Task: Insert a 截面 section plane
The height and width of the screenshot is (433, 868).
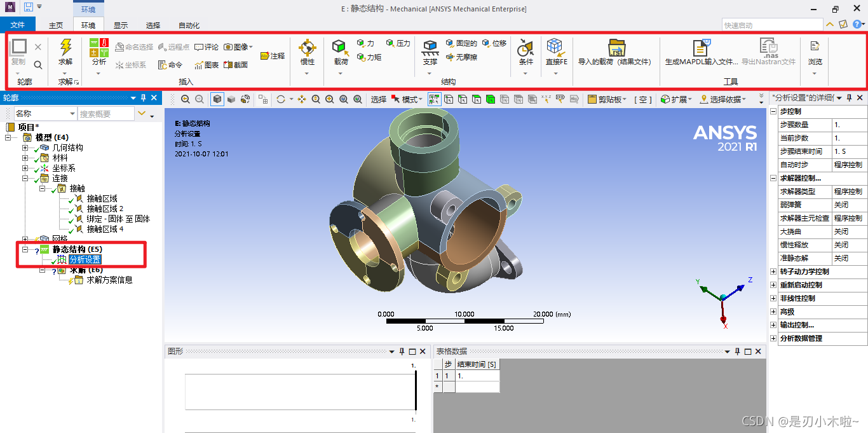Action: [x=236, y=65]
